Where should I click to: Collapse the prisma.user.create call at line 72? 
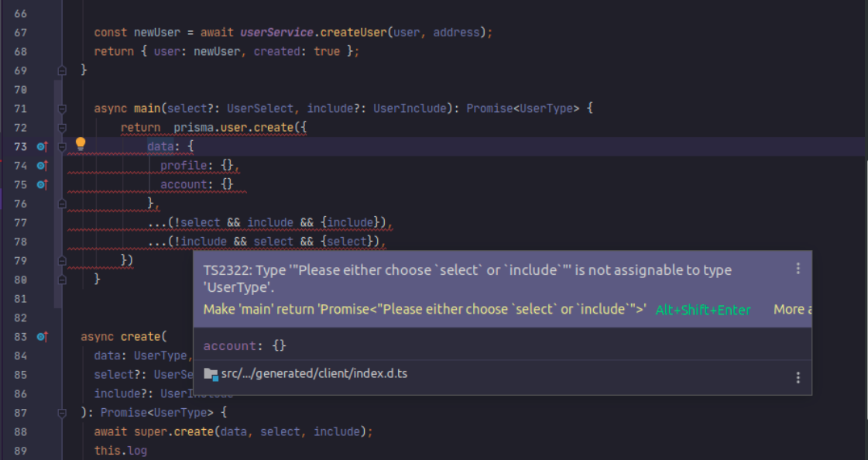tap(62, 128)
